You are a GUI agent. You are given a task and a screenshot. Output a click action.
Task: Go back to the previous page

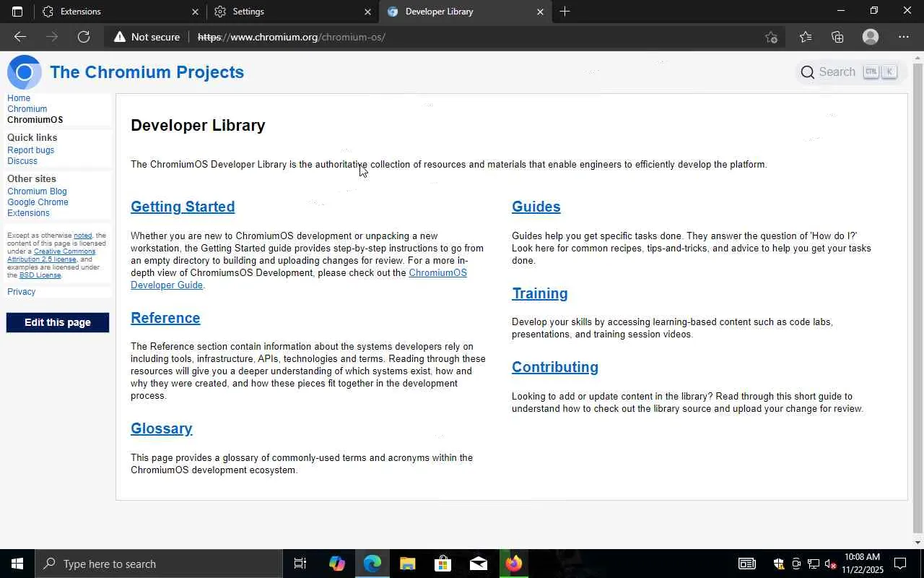click(x=20, y=37)
